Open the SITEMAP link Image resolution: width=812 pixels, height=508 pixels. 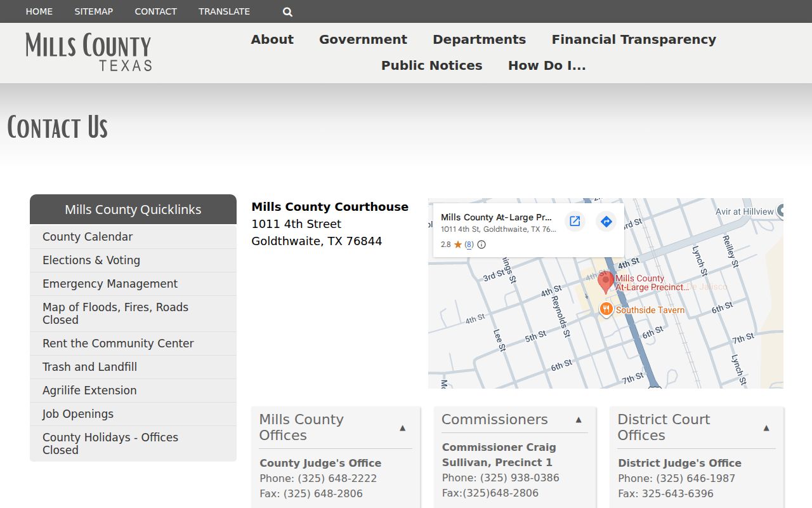pos(94,11)
